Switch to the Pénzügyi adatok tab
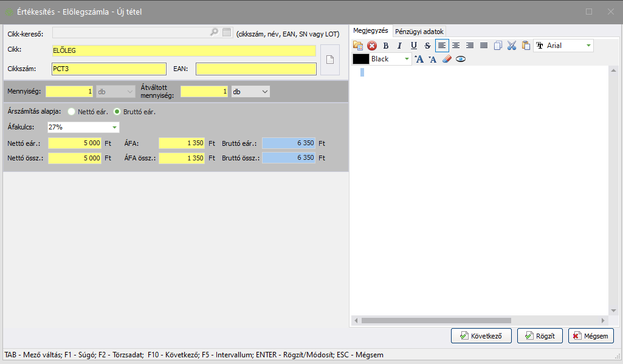This screenshot has height=364, width=623. [x=419, y=31]
